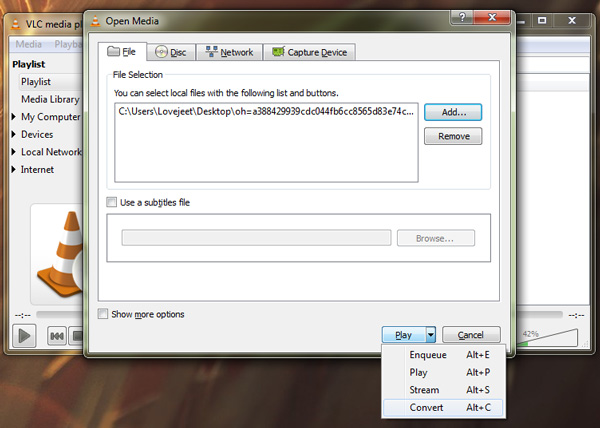This screenshot has height=428, width=600.
Task: Click the volume slider at 42%
Action: [546, 337]
